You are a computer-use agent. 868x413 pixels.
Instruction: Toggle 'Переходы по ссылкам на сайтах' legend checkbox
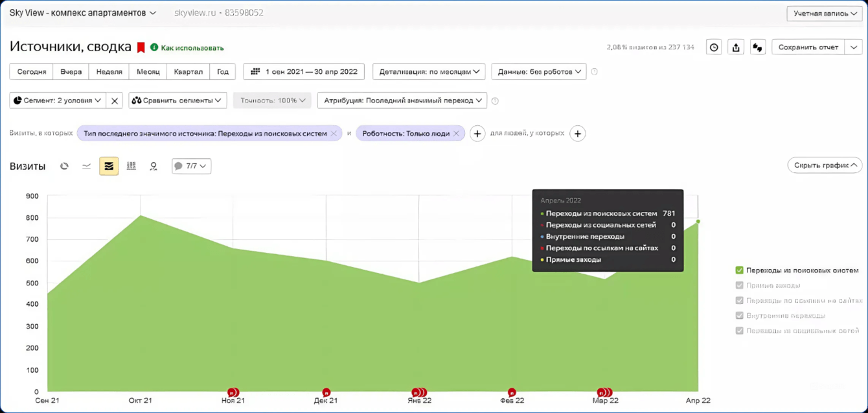coord(739,300)
